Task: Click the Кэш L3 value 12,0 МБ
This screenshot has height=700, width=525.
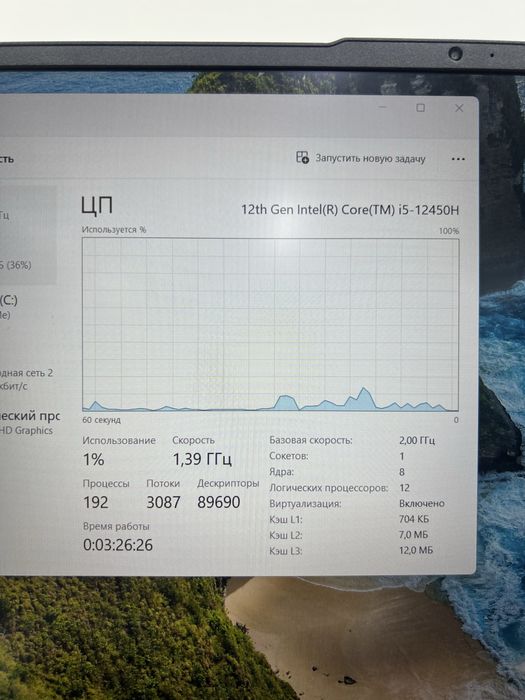Action: coord(416,550)
